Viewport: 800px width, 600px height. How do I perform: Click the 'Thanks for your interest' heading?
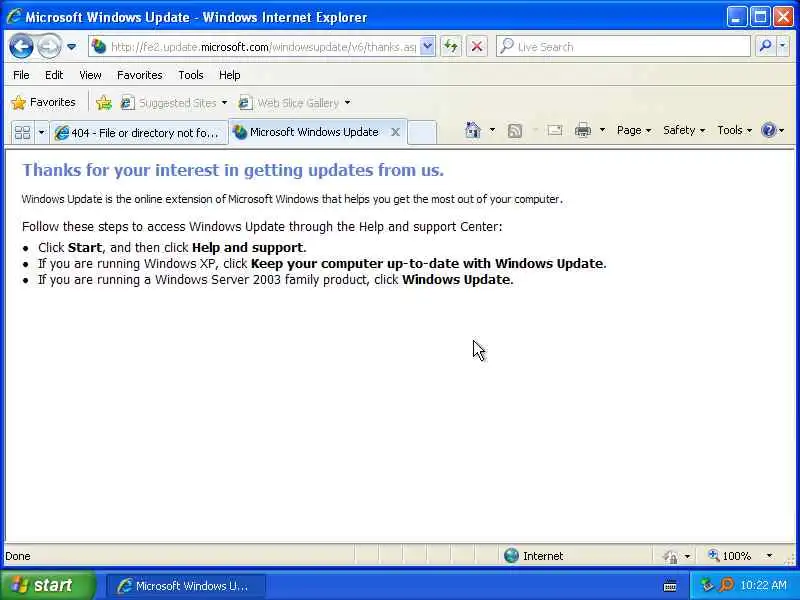[233, 170]
